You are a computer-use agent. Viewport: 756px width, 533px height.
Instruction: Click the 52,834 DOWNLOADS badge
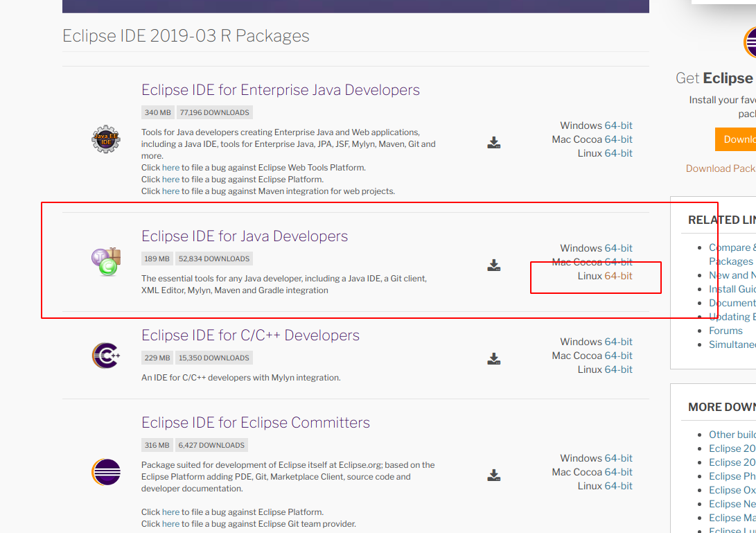click(214, 259)
